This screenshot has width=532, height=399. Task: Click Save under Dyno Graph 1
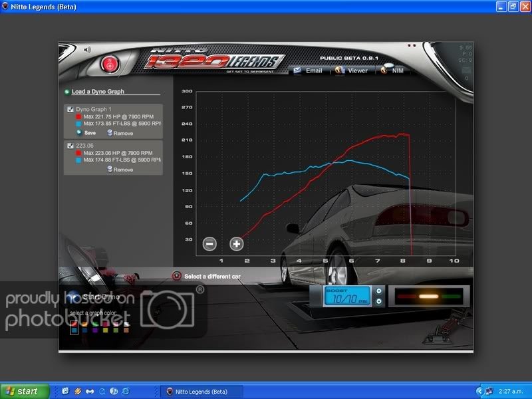click(90, 133)
